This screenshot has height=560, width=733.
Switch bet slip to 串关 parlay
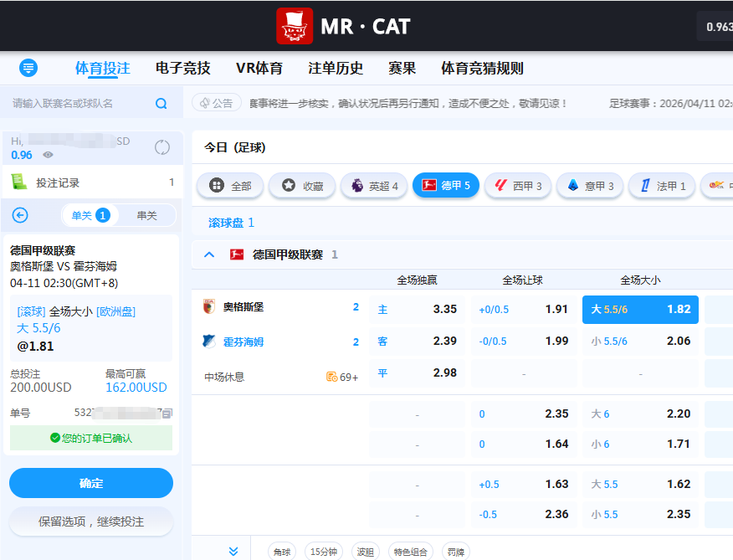[146, 215]
